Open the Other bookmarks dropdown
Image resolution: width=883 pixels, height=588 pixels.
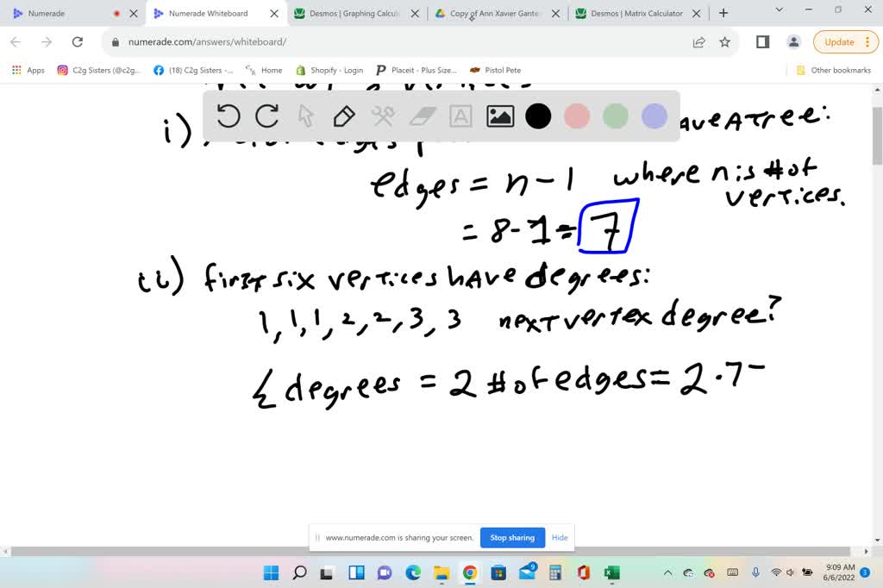830,70
